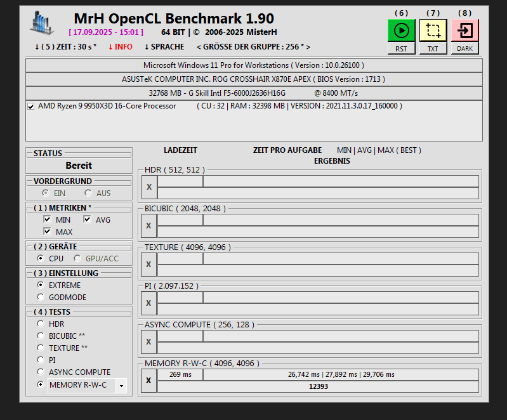Open the red INFO menu
The image size is (507, 420).
(x=121, y=47)
